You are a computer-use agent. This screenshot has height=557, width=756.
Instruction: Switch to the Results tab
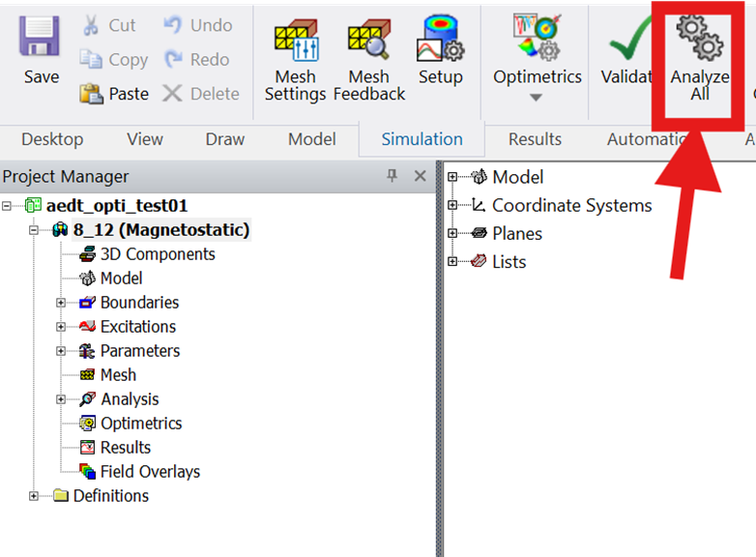(535, 139)
